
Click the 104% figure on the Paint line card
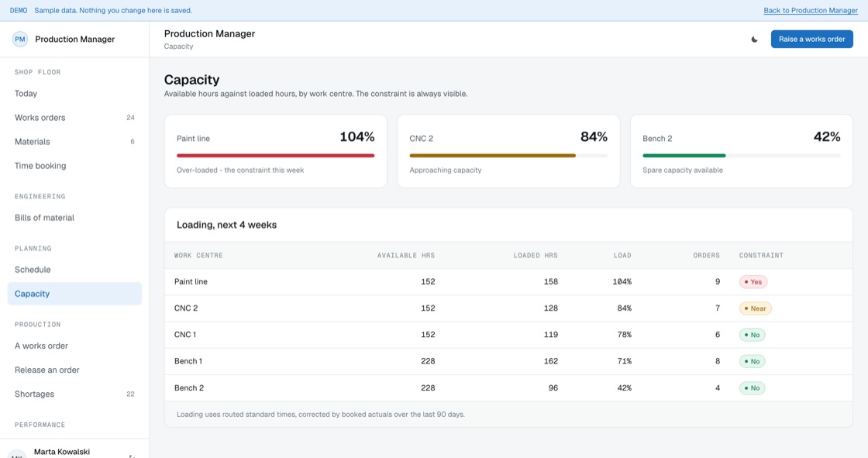[x=357, y=137]
